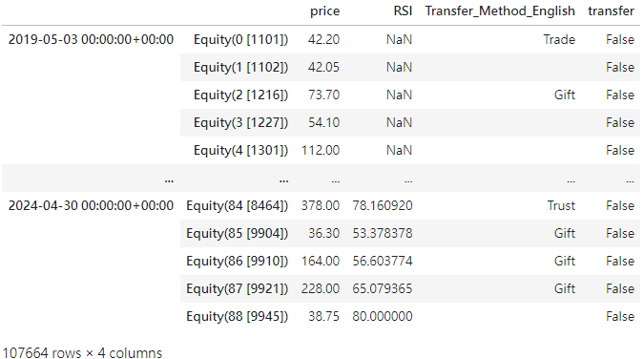Click the price column header
The image size is (644, 359).
click(324, 11)
